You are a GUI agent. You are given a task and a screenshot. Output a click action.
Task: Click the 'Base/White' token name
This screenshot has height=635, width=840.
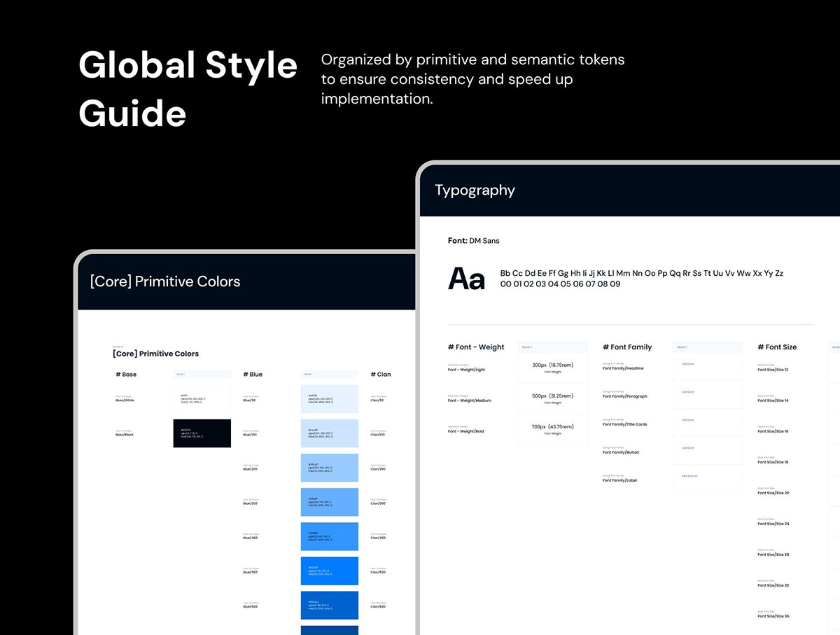(x=125, y=400)
